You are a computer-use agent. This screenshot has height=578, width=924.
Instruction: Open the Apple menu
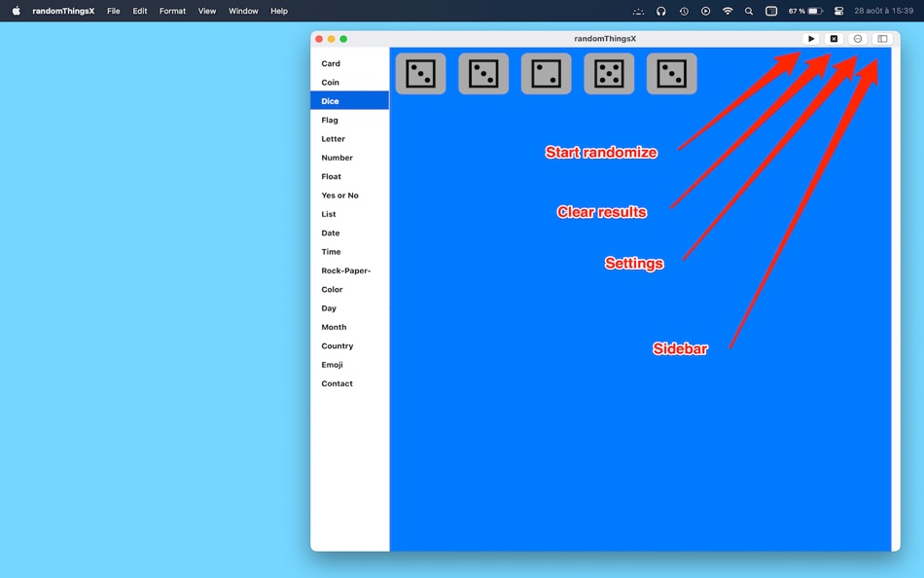coord(16,11)
